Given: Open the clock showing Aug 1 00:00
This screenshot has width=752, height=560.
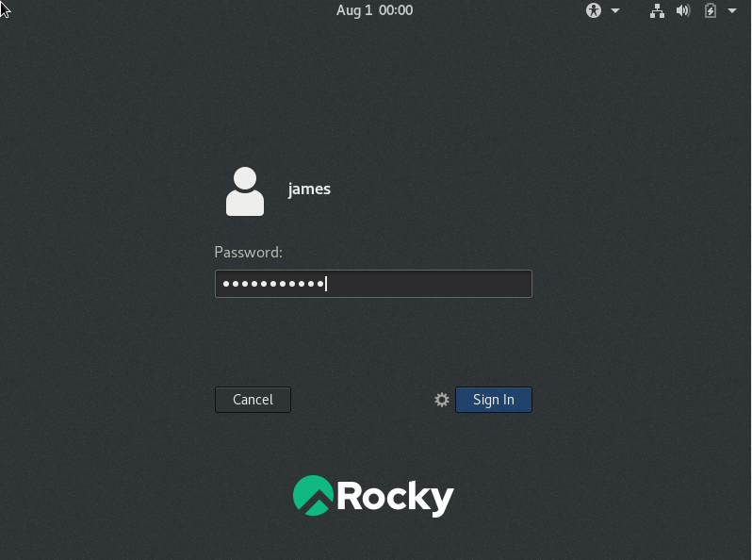Looking at the screenshot, I should tap(374, 10).
